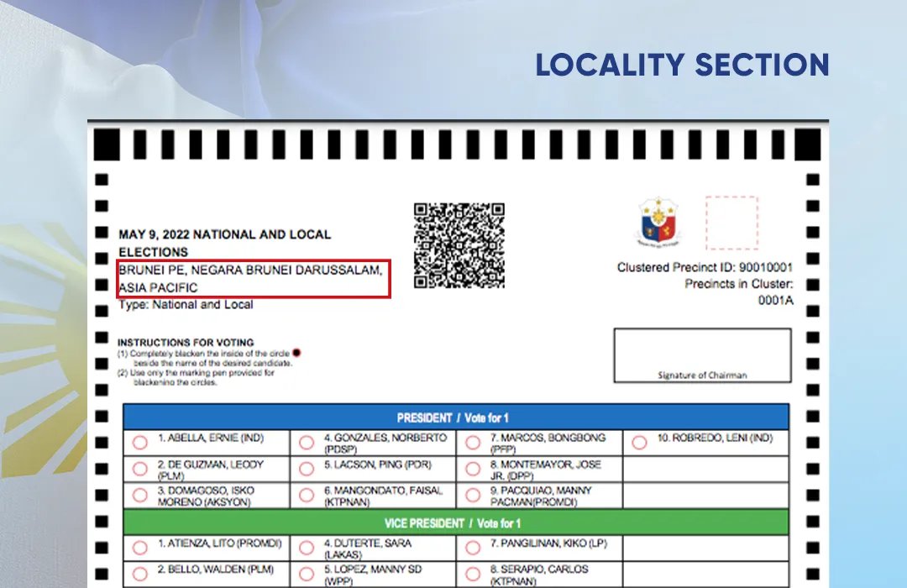Click the filled sample circle in instructions
Screen dimensions: 907x588
(x=296, y=353)
